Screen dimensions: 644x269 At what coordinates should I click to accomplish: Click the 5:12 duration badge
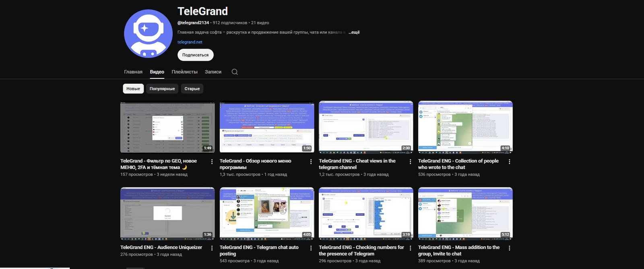pos(506,234)
